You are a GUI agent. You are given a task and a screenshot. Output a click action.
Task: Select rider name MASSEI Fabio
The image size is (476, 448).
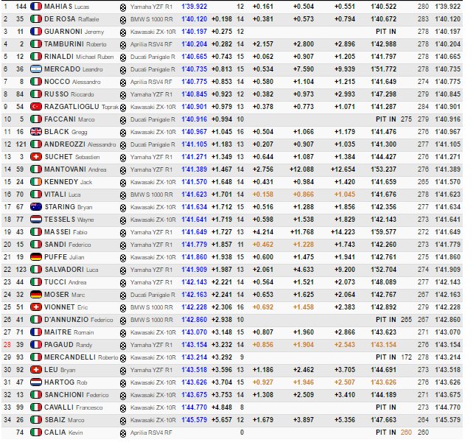pyautogui.click(x=66, y=232)
